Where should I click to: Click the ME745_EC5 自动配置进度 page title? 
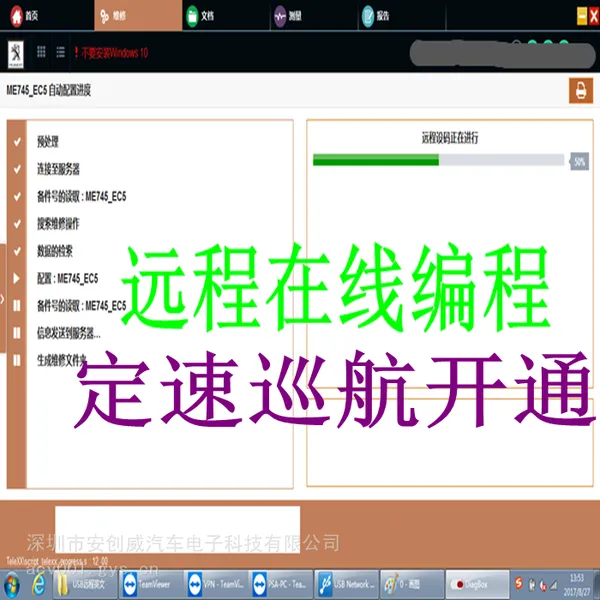click(49, 90)
